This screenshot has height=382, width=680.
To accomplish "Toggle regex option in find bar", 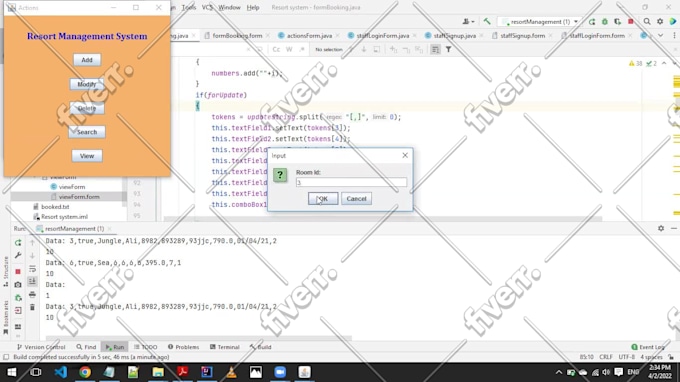I will point(302,49).
